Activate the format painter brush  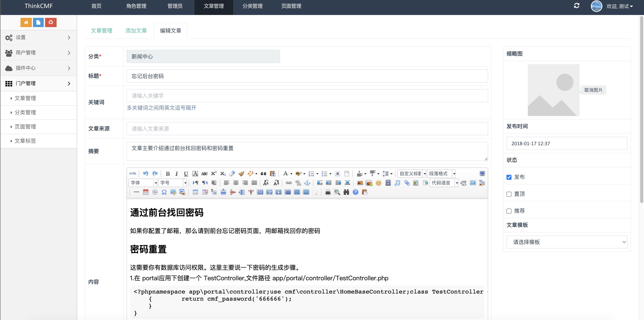coord(241,173)
